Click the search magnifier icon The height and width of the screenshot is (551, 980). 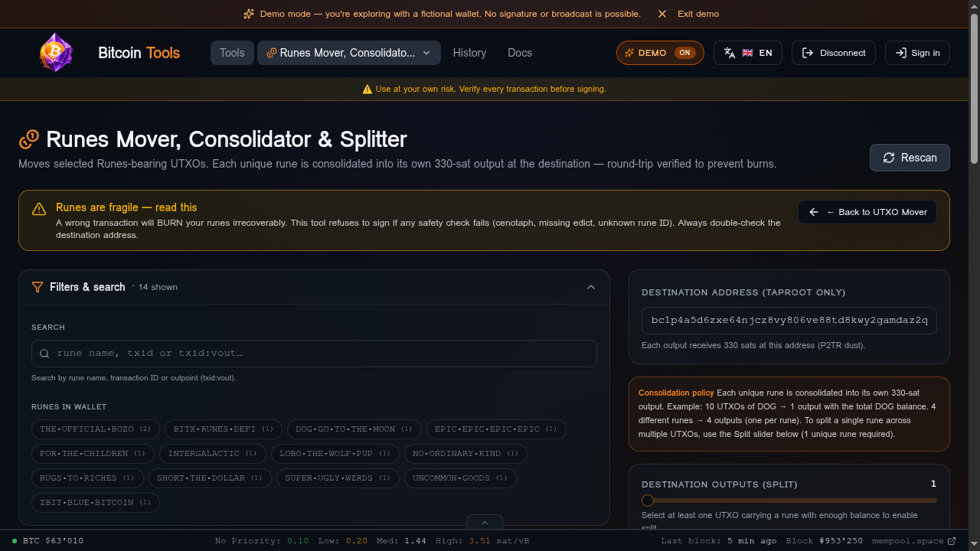(44, 354)
